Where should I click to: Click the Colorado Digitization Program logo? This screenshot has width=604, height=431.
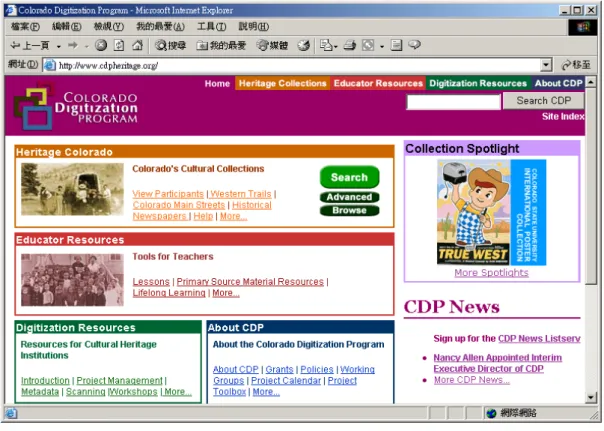click(76, 106)
